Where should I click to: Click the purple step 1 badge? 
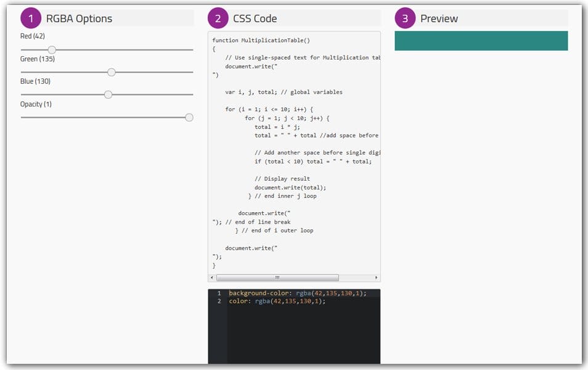(x=31, y=18)
